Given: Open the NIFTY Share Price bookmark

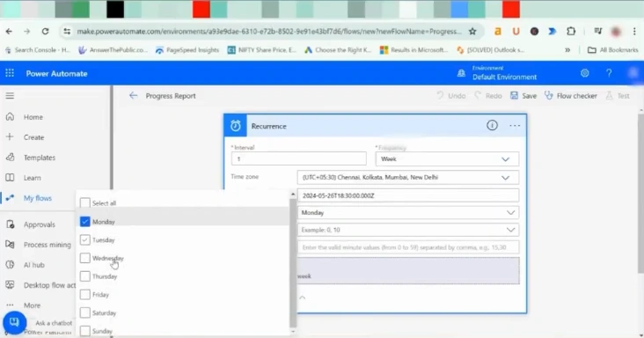Looking at the screenshot, I should pyautogui.click(x=261, y=49).
